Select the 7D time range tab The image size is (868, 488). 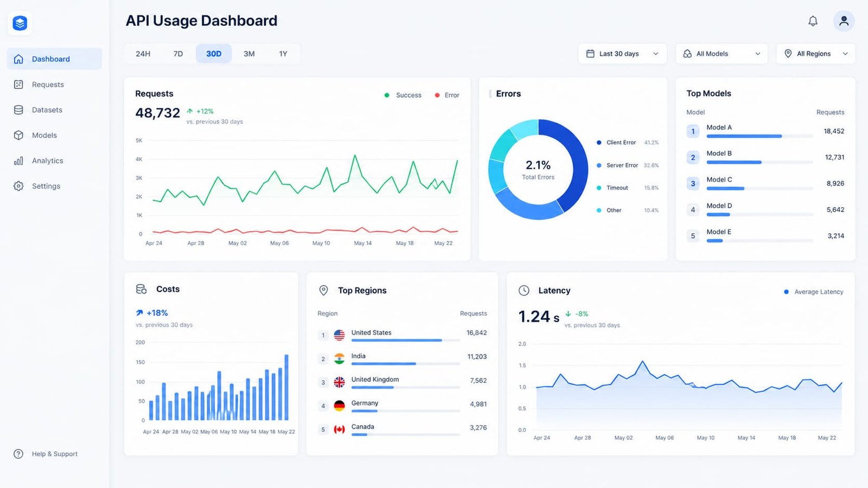pos(178,54)
